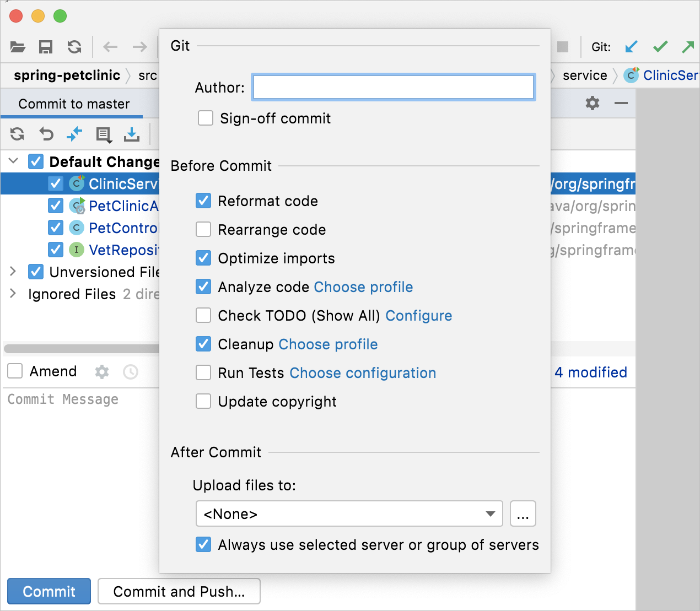
Task: Expand the Ignored Files node
Action: tap(13, 293)
